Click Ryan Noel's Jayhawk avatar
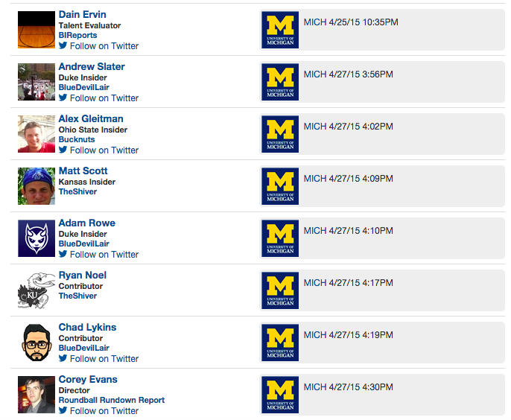The image size is (511, 420). coord(36,290)
